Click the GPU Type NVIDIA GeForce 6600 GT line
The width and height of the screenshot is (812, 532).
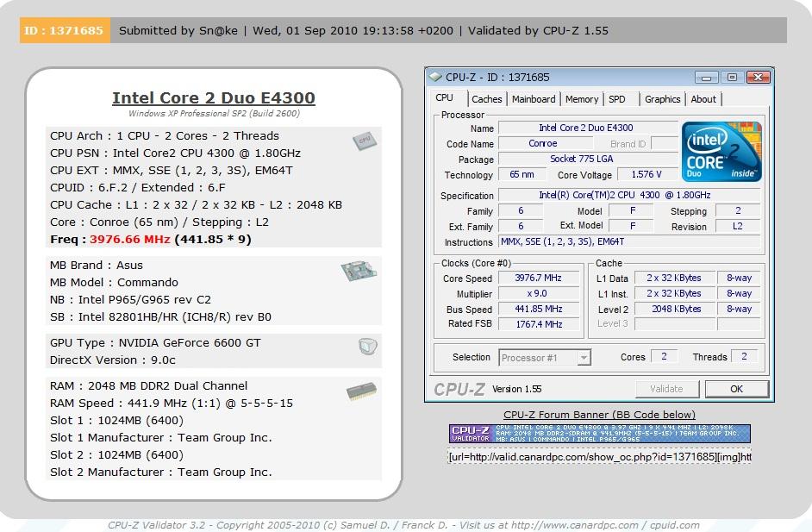tap(155, 343)
